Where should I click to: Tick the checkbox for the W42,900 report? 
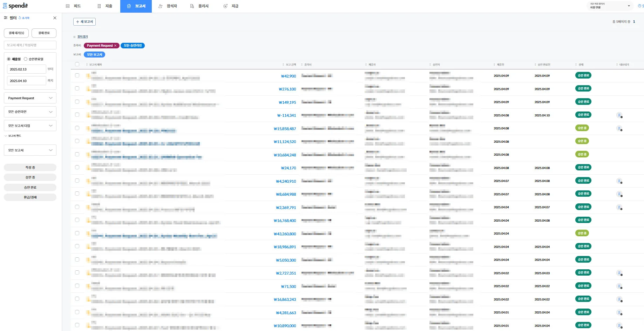pyautogui.click(x=77, y=76)
